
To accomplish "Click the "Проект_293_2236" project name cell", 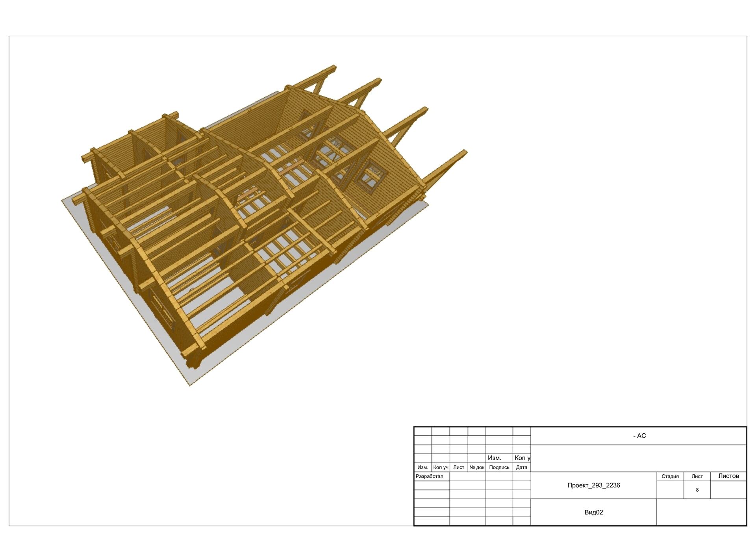I will point(593,485).
